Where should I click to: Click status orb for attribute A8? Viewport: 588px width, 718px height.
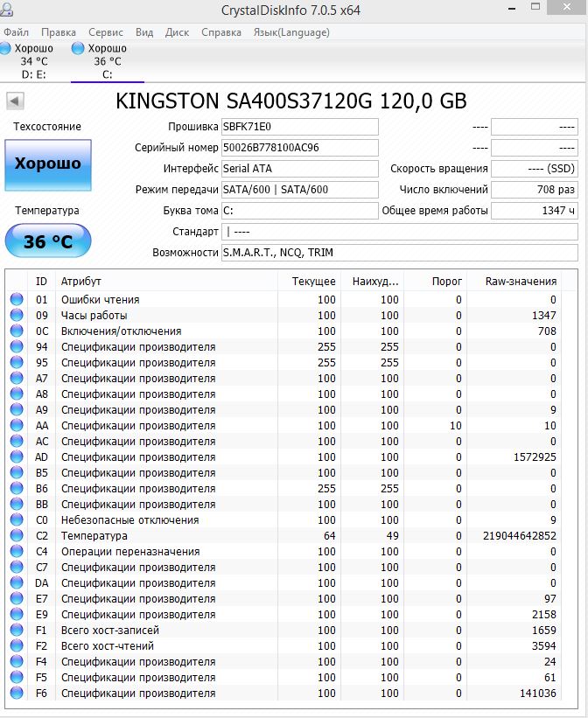coord(17,394)
